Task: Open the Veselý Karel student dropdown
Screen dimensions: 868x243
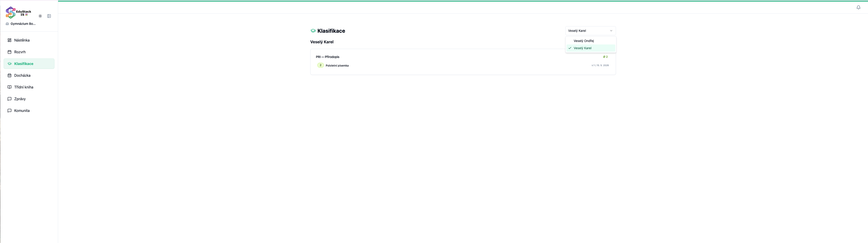Action: (590, 31)
